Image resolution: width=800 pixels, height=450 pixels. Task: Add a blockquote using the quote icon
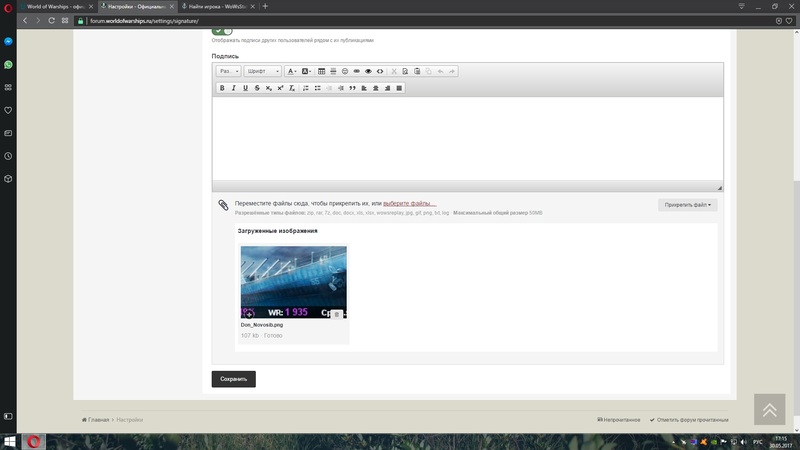(352, 88)
